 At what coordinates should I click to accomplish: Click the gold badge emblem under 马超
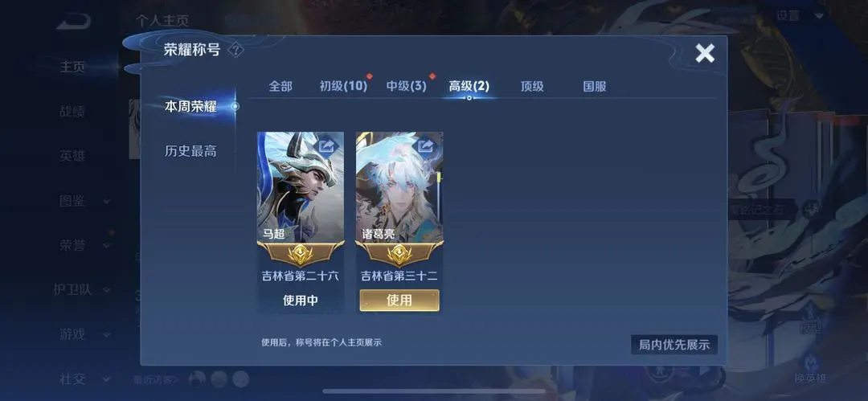coord(301,255)
